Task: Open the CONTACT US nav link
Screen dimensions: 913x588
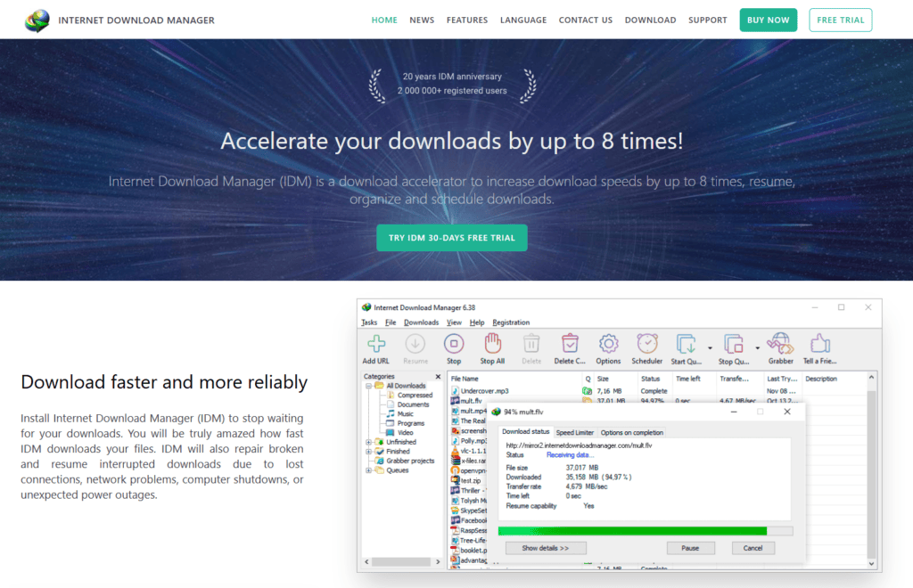Action: 586,20
